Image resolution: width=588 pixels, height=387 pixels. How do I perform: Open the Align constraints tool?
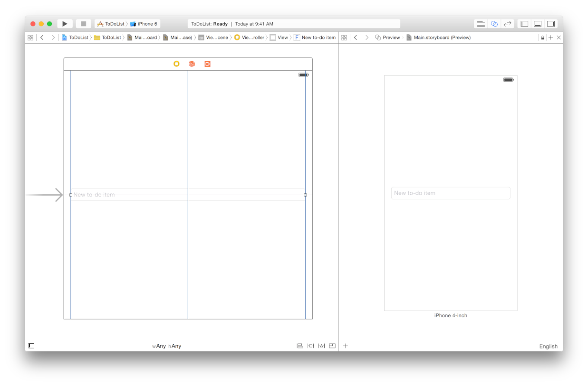300,346
